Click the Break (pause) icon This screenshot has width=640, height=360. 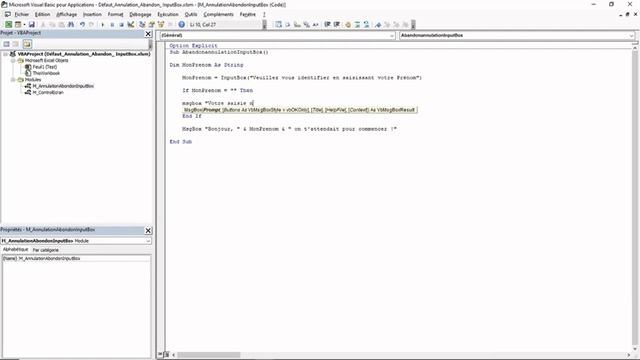pos(112,24)
